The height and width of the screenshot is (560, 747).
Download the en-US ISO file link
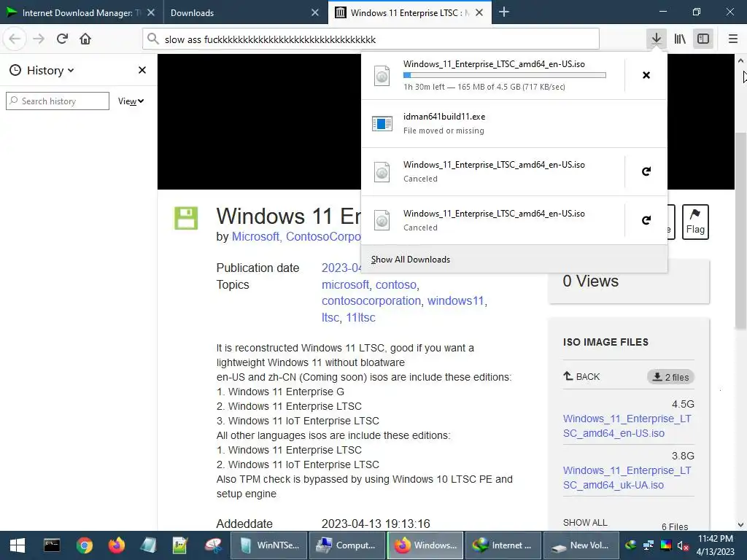pyautogui.click(x=627, y=426)
